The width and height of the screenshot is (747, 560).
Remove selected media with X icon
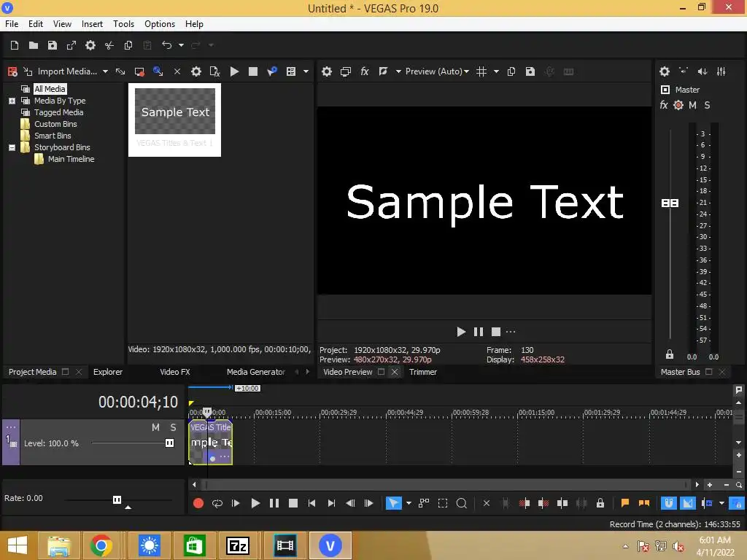click(x=177, y=71)
